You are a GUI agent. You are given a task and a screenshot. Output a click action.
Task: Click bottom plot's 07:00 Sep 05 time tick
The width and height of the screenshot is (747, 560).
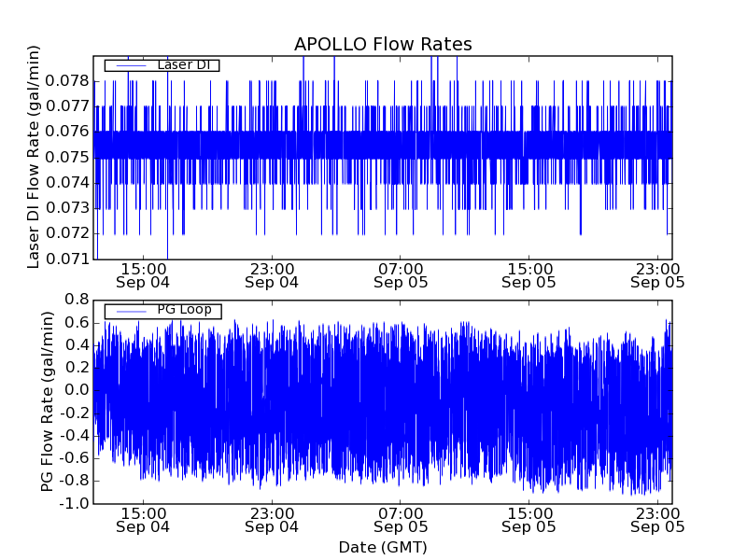click(401, 519)
